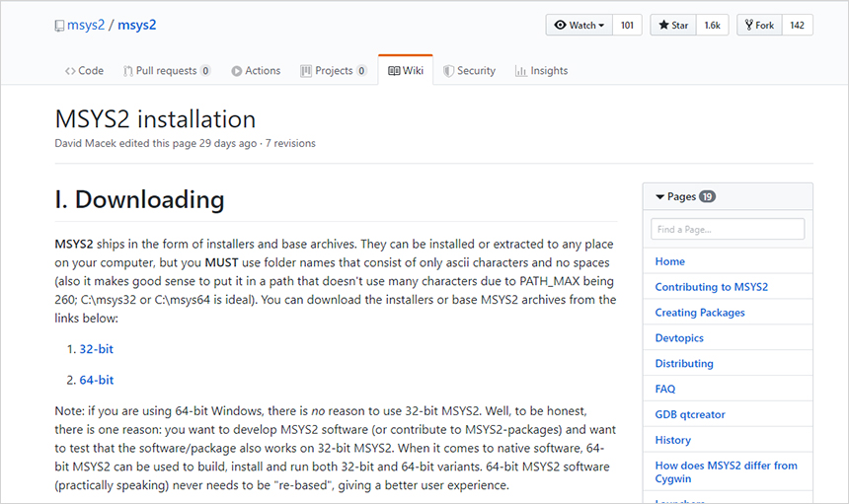Open the GDB qtcreator page
The width and height of the screenshot is (849, 504).
pyautogui.click(x=690, y=414)
